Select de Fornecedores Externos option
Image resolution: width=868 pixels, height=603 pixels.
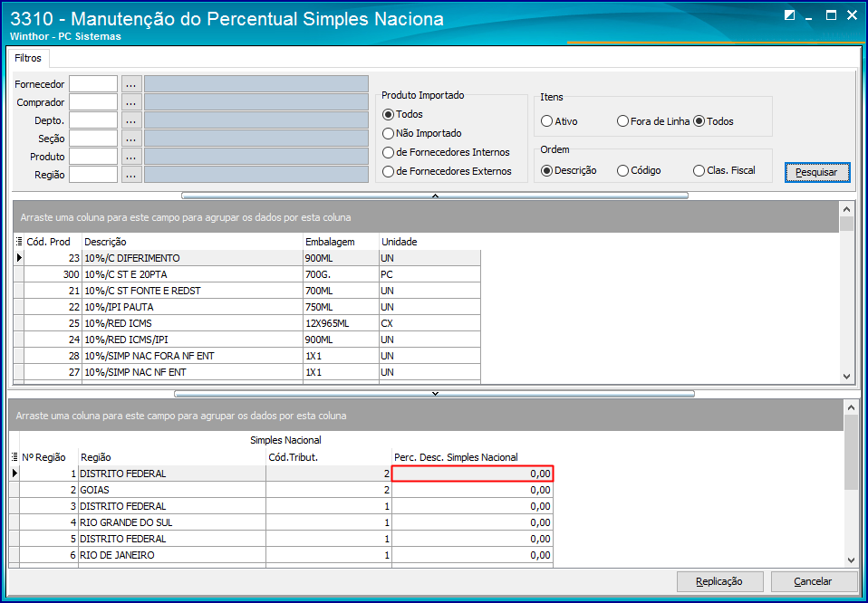coord(448,171)
